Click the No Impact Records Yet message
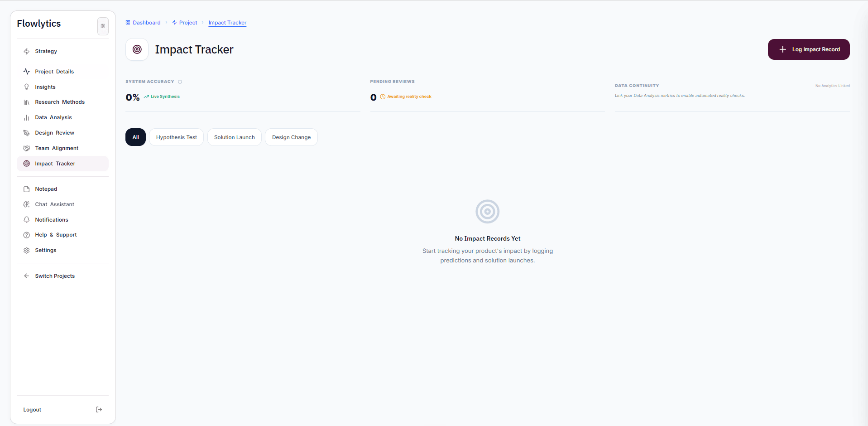This screenshot has width=868, height=426. 488,238
